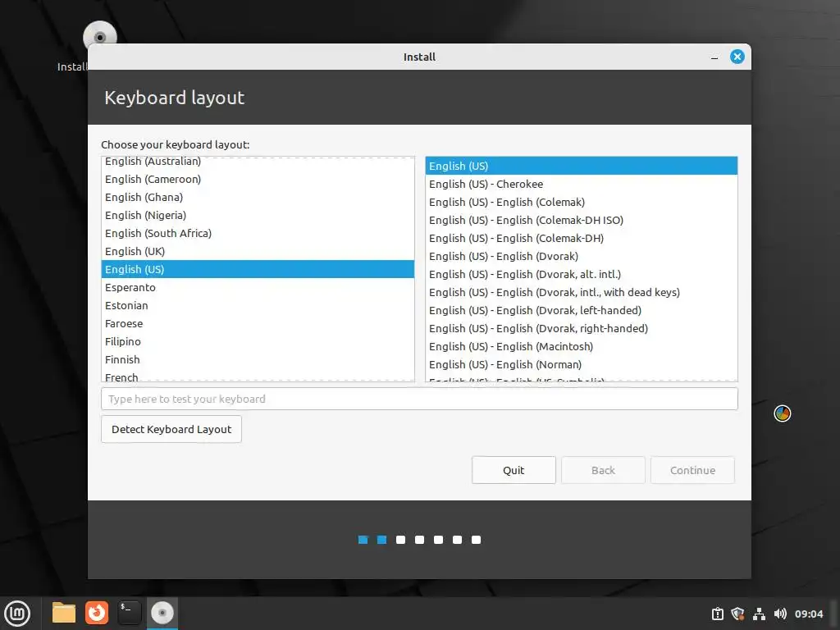Select the English (Colemak) variant
The height and width of the screenshot is (630, 840).
point(582,202)
